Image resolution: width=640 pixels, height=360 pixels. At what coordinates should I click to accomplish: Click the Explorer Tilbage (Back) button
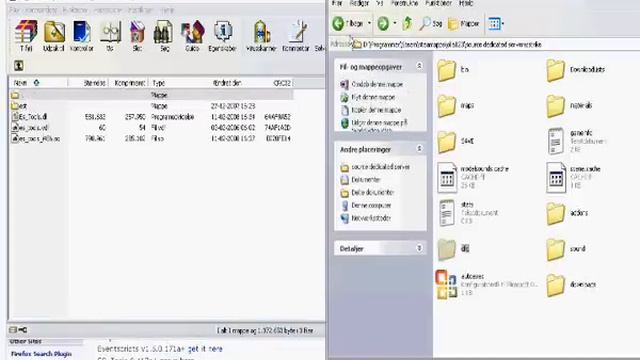[347, 24]
